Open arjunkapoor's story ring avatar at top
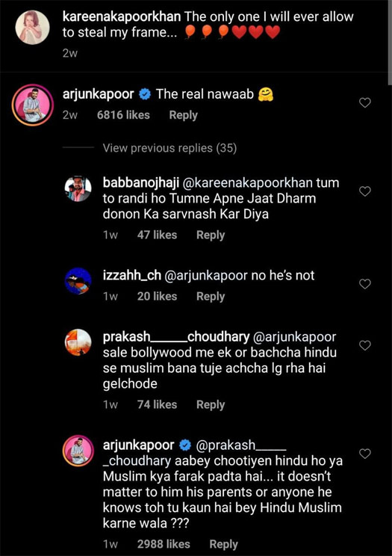Viewport: 392px width, 556px height. click(x=32, y=105)
